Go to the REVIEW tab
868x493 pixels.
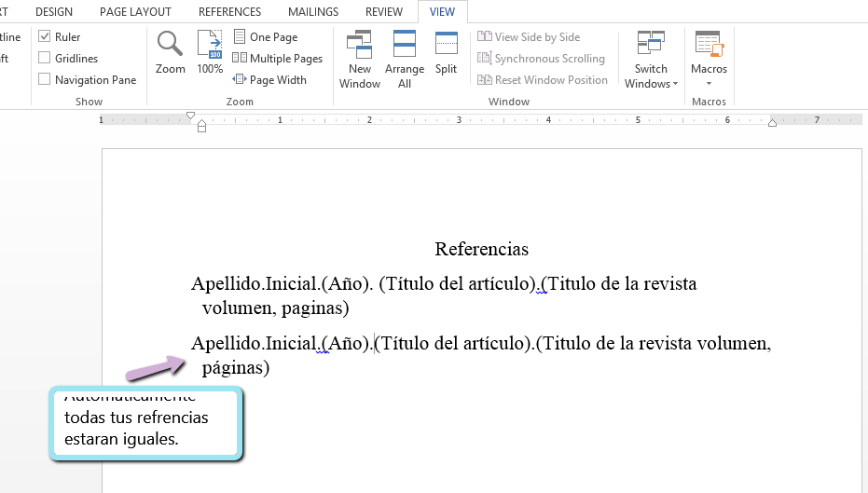[x=384, y=12]
